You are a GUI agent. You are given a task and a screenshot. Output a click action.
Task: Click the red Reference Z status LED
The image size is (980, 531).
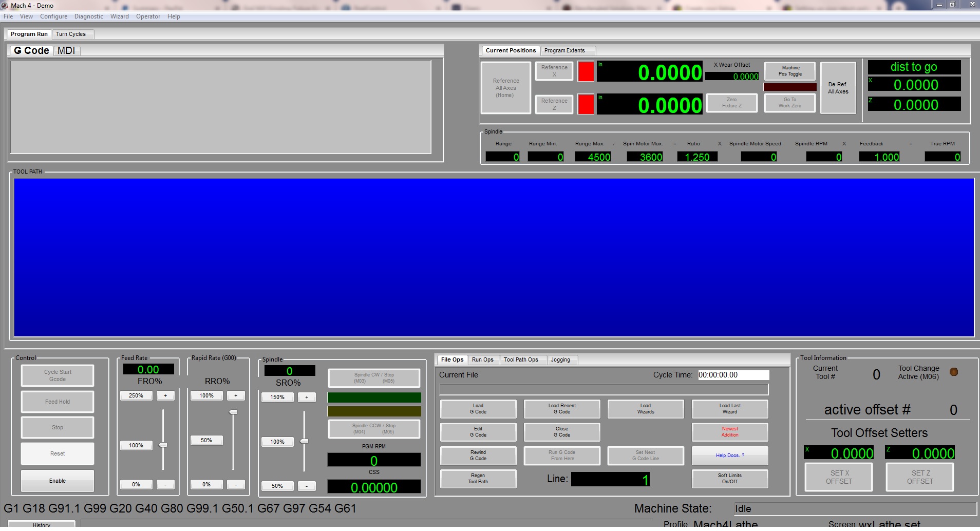(x=586, y=104)
